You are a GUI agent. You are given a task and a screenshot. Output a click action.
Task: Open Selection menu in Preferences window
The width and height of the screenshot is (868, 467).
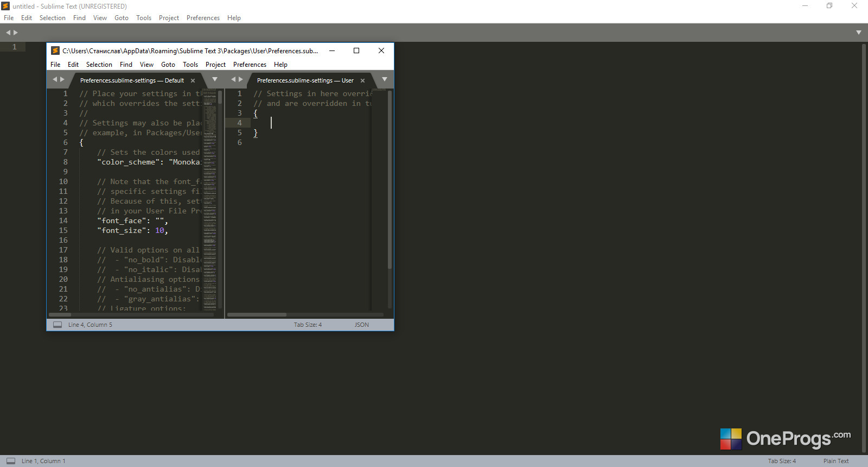[99, 65]
